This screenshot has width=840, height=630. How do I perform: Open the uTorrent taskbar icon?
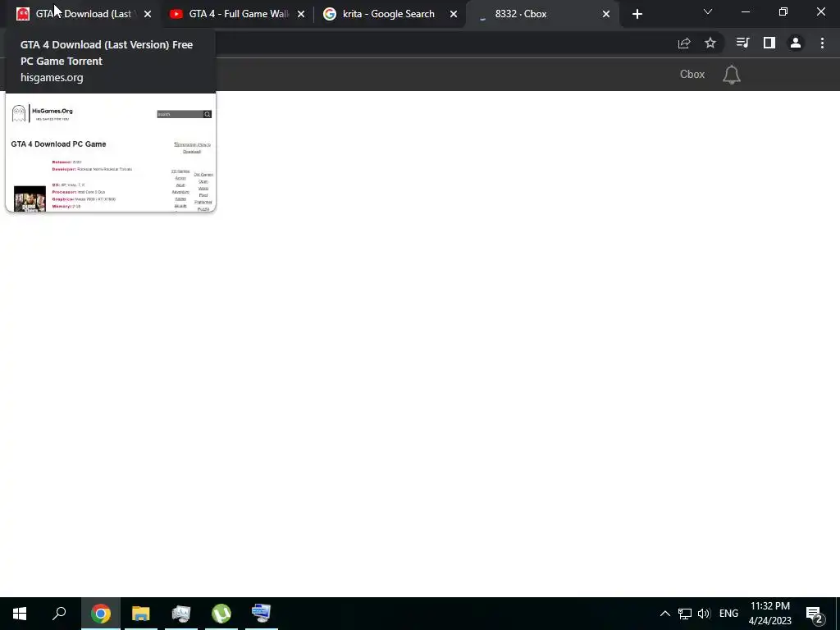pos(221,614)
